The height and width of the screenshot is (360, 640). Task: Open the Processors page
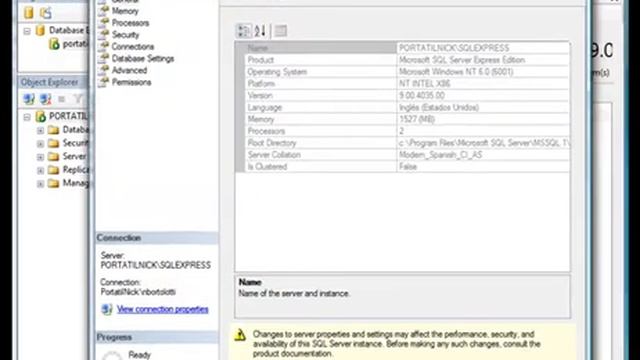point(130,23)
